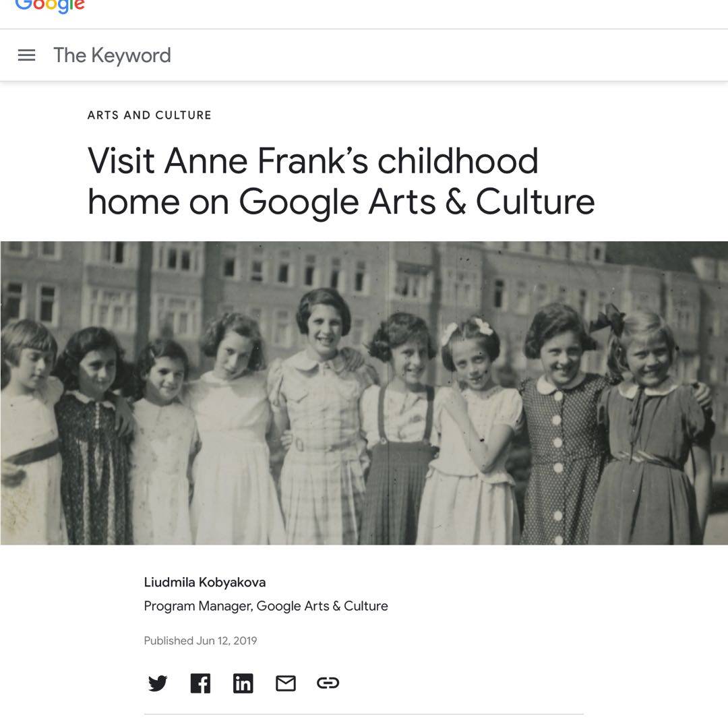This screenshot has width=728, height=728.
Task: Click the Google logo
Action: 50,6
